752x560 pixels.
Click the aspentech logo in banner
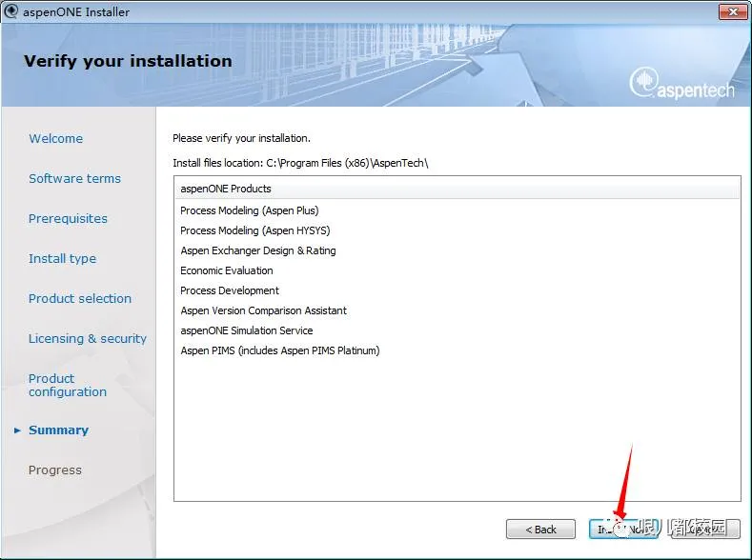681,84
